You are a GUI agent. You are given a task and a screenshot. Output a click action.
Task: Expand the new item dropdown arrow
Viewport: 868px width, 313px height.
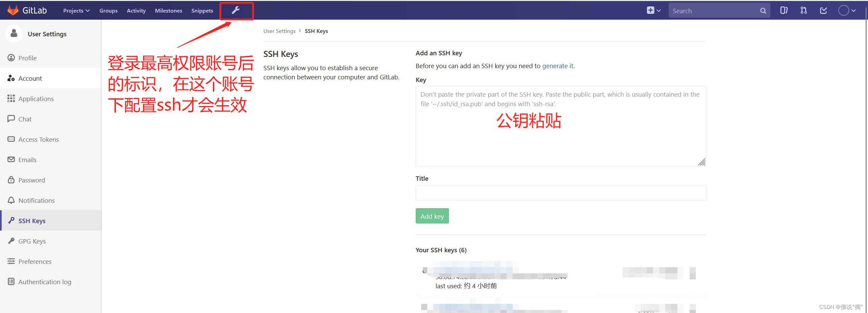pyautogui.click(x=658, y=11)
